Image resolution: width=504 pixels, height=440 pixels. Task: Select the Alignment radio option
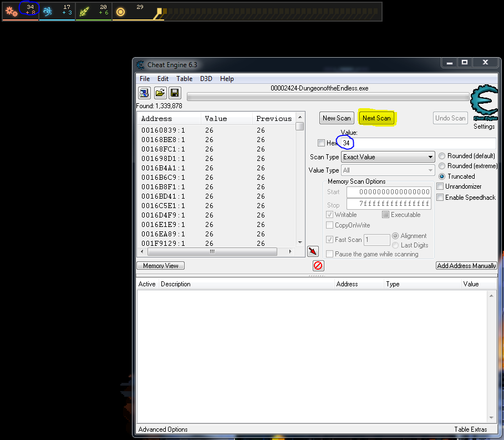(x=395, y=236)
